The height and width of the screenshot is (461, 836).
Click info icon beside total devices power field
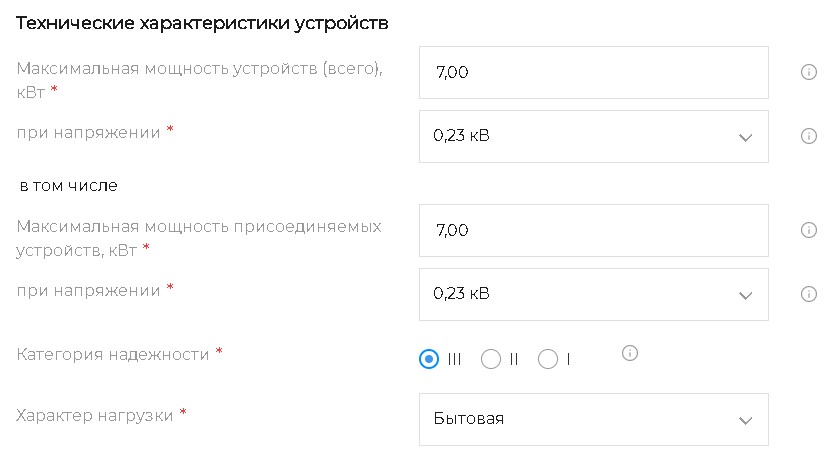pos(809,72)
